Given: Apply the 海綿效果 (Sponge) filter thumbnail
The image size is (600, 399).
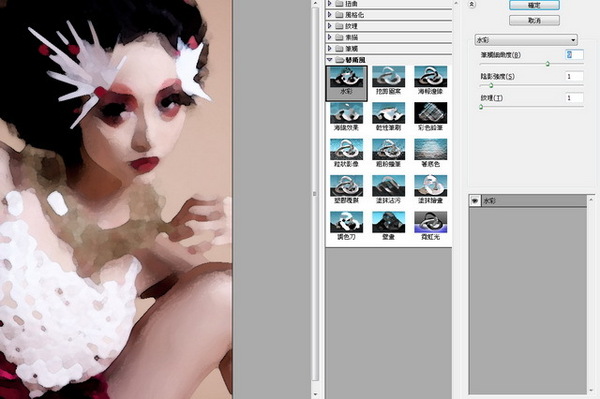Looking at the screenshot, I should point(346,117).
